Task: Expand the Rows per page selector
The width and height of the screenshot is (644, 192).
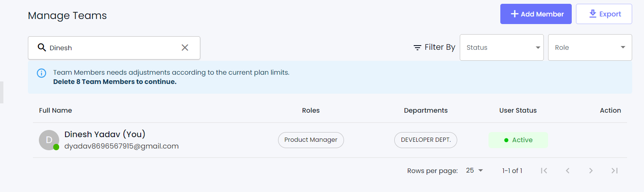Action: [x=475, y=170]
